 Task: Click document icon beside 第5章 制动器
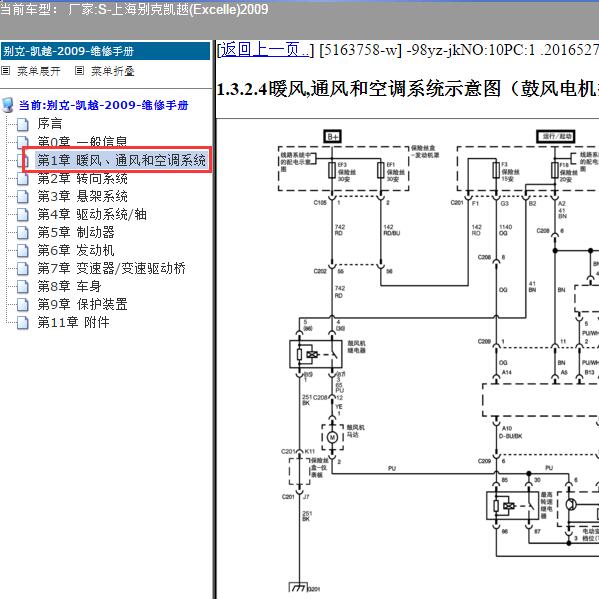pyautogui.click(x=23, y=233)
